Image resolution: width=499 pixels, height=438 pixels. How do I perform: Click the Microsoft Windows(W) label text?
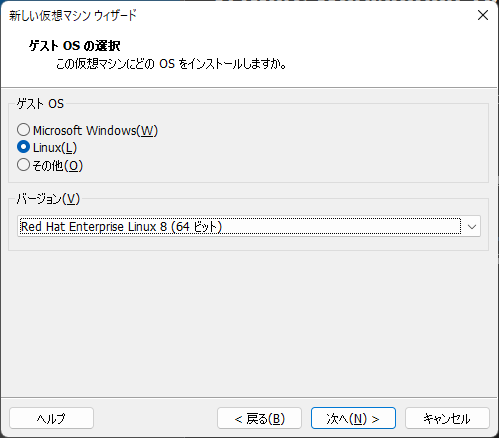95,130
